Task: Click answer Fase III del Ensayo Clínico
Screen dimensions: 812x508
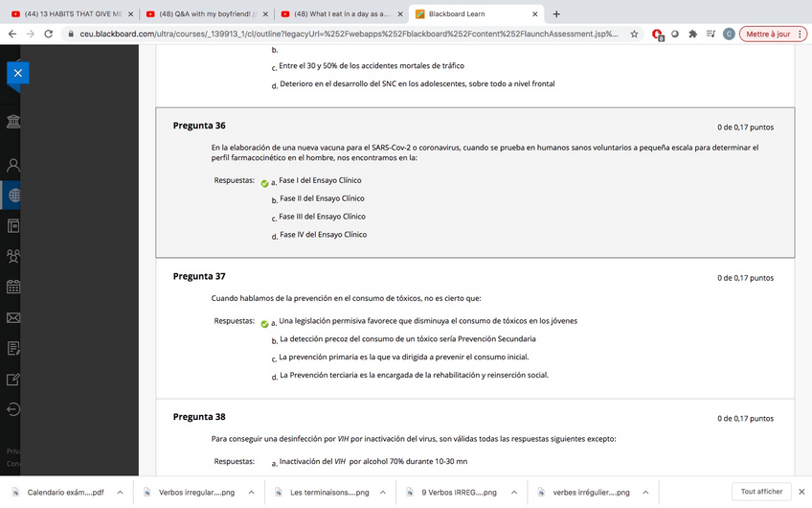Action: [322, 217]
